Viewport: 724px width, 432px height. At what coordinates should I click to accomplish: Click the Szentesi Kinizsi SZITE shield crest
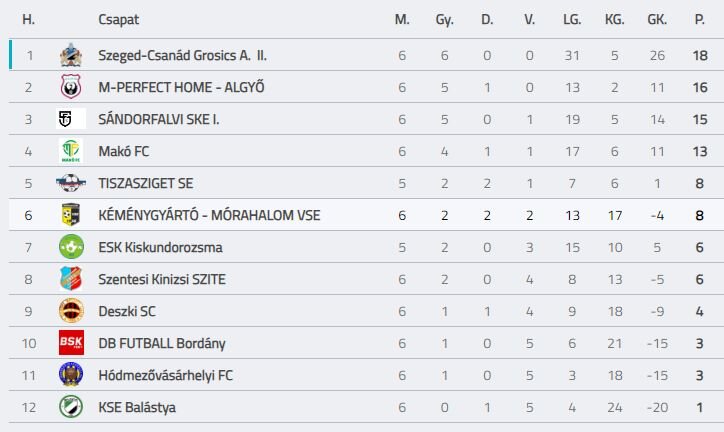(x=70, y=279)
